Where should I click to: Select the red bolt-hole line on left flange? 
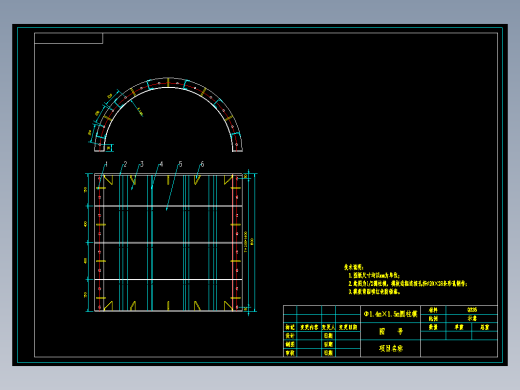[99, 242]
